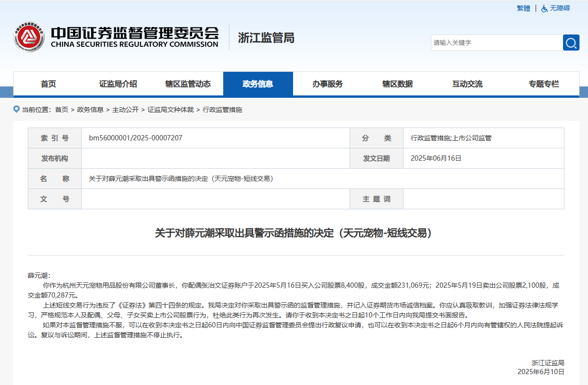This screenshot has height=385, width=588.
Task: Open the 专题专栏 menu item
Action: (544, 84)
